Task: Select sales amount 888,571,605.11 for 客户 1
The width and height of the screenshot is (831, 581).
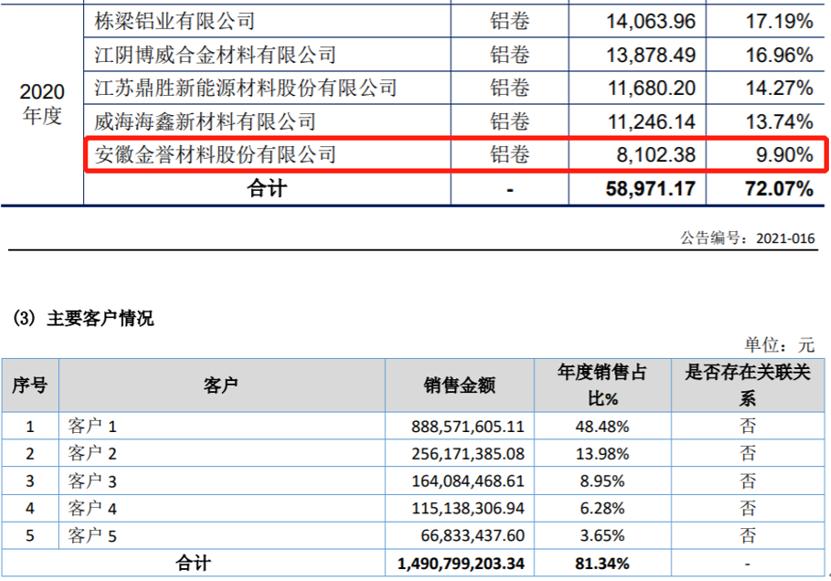Action: point(468,426)
